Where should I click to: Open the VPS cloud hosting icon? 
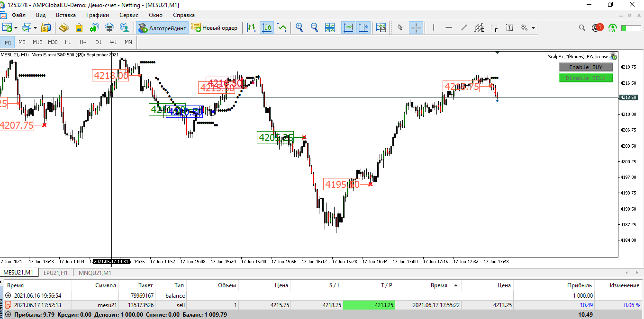click(x=109, y=28)
